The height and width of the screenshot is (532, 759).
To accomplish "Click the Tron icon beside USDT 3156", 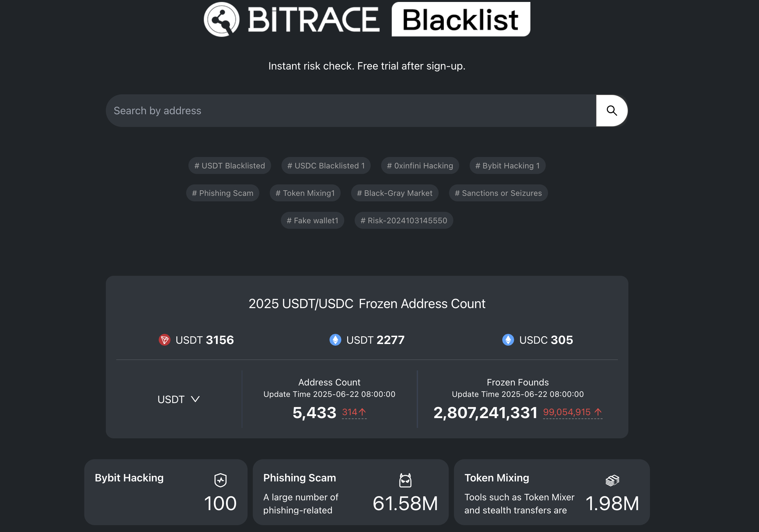I will [164, 340].
